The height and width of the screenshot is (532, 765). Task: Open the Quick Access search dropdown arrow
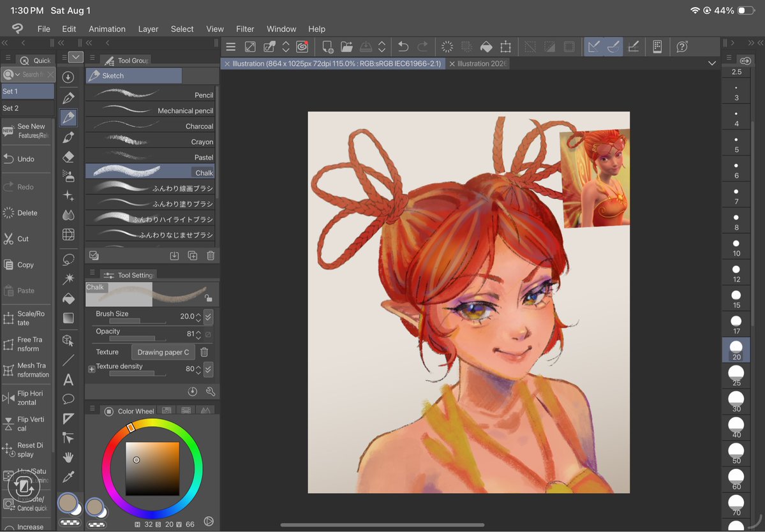(x=18, y=75)
